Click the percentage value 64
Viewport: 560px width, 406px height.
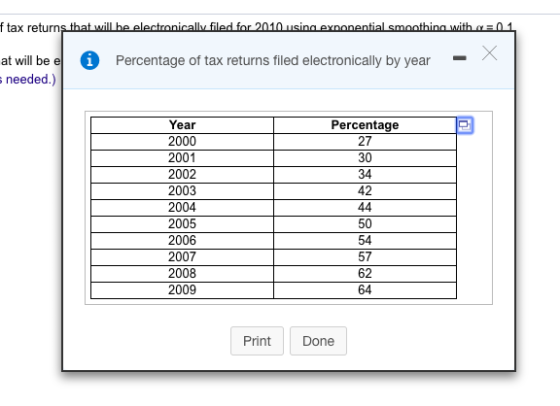[x=365, y=290]
